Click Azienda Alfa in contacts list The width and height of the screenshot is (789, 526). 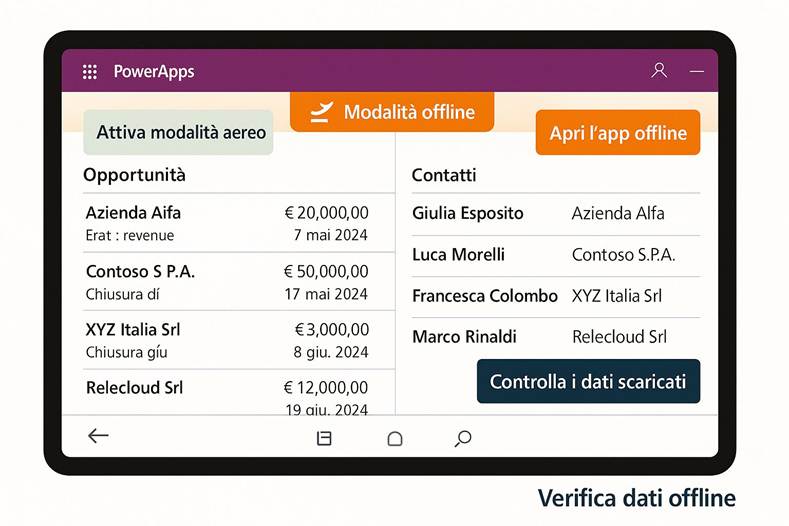tap(618, 213)
